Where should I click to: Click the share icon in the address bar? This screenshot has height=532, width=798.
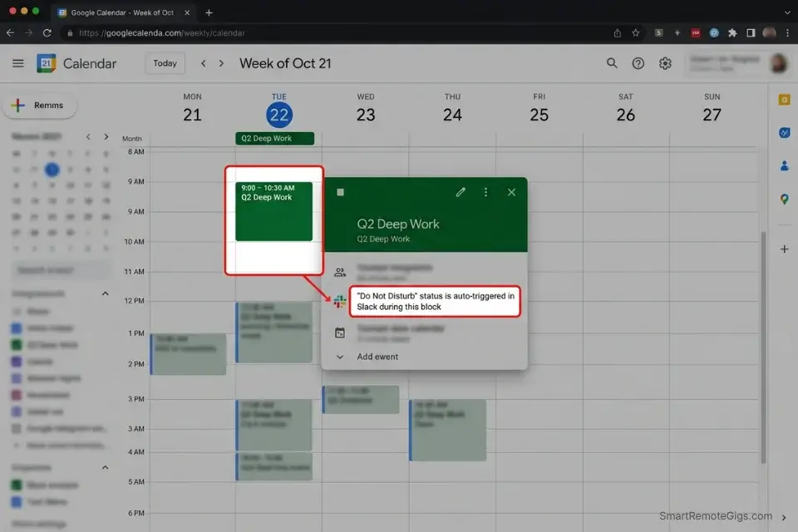pos(617,32)
